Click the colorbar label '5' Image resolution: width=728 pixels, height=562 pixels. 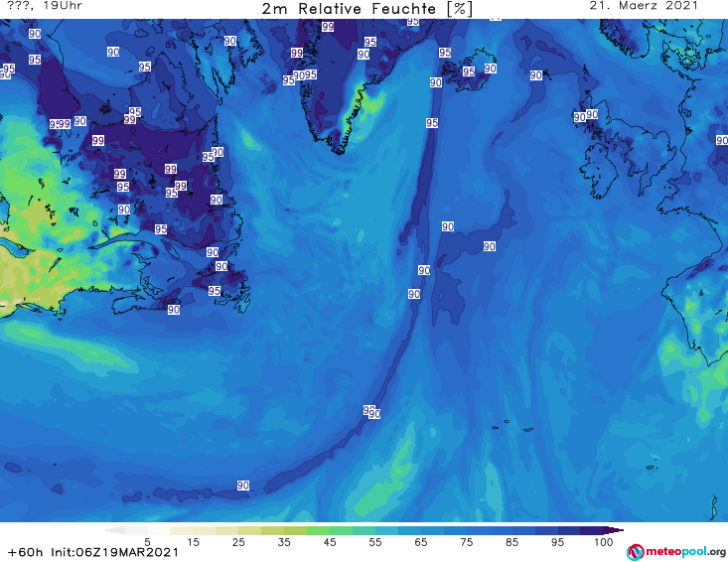tap(147, 542)
